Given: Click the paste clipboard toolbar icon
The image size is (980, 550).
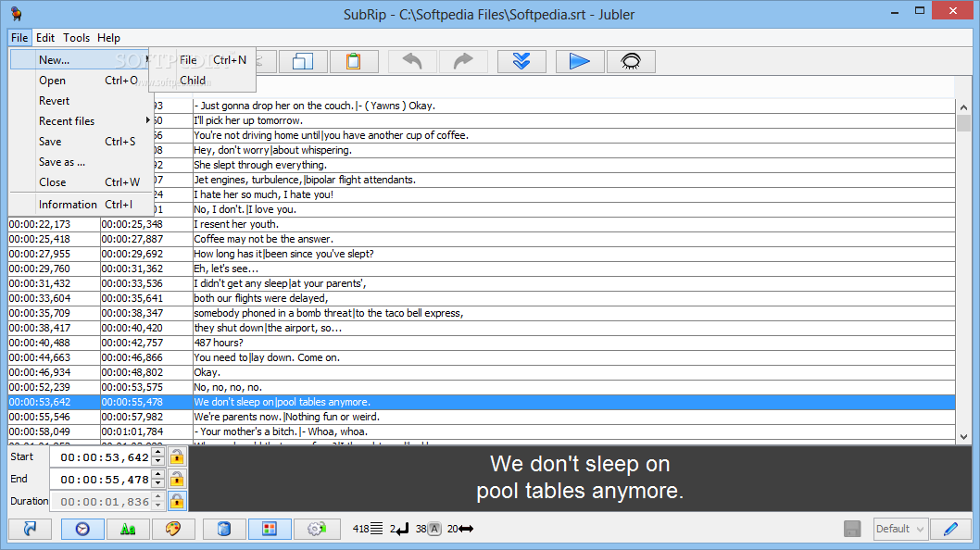Looking at the screenshot, I should pyautogui.click(x=354, y=61).
